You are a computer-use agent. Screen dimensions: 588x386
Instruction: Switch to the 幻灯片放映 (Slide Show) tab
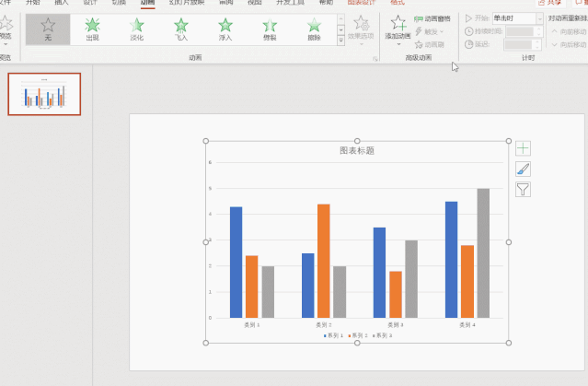pyautogui.click(x=187, y=3)
